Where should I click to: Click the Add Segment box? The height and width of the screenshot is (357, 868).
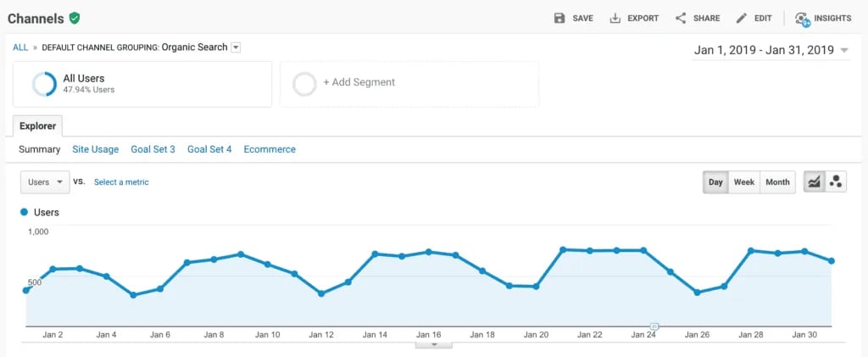409,83
